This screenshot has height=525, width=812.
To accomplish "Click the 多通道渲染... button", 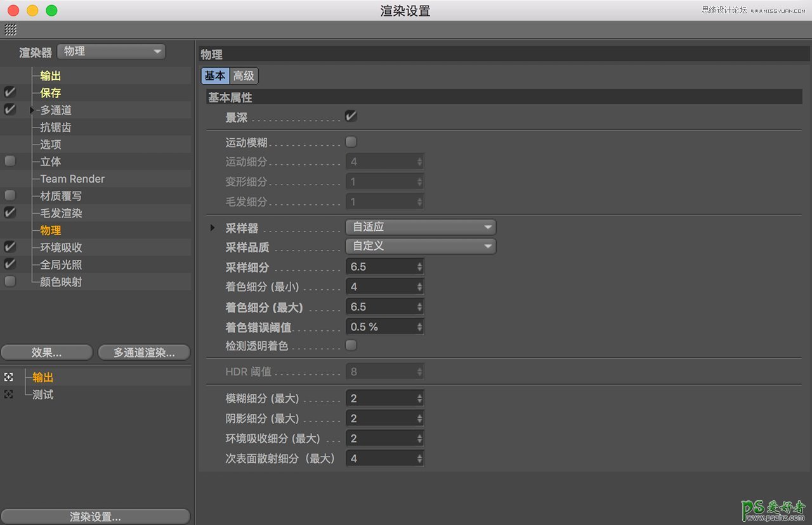I will coord(144,353).
